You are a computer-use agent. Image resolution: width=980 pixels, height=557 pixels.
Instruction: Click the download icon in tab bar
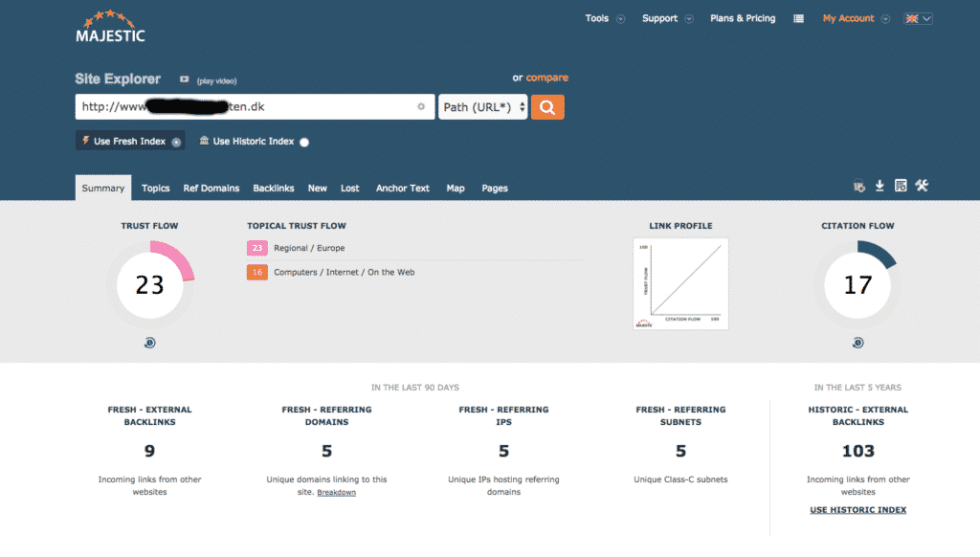pos(880,186)
